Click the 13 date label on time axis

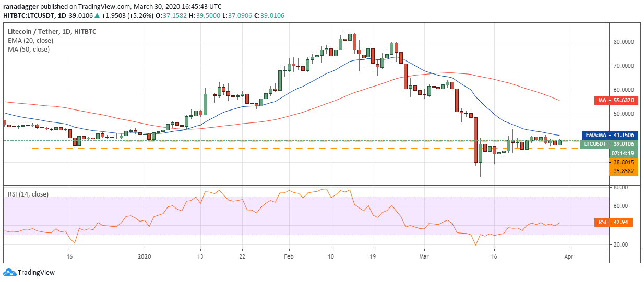click(x=200, y=256)
